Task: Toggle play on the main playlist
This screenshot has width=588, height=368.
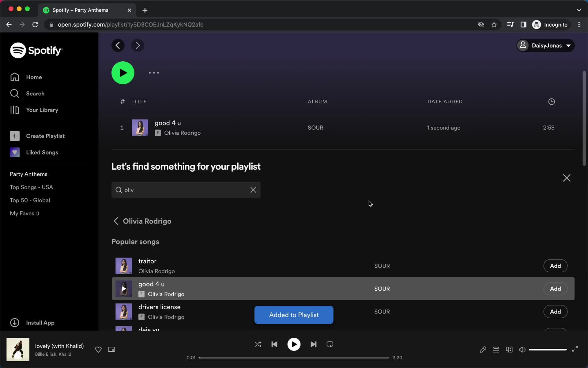Action: coord(123,73)
